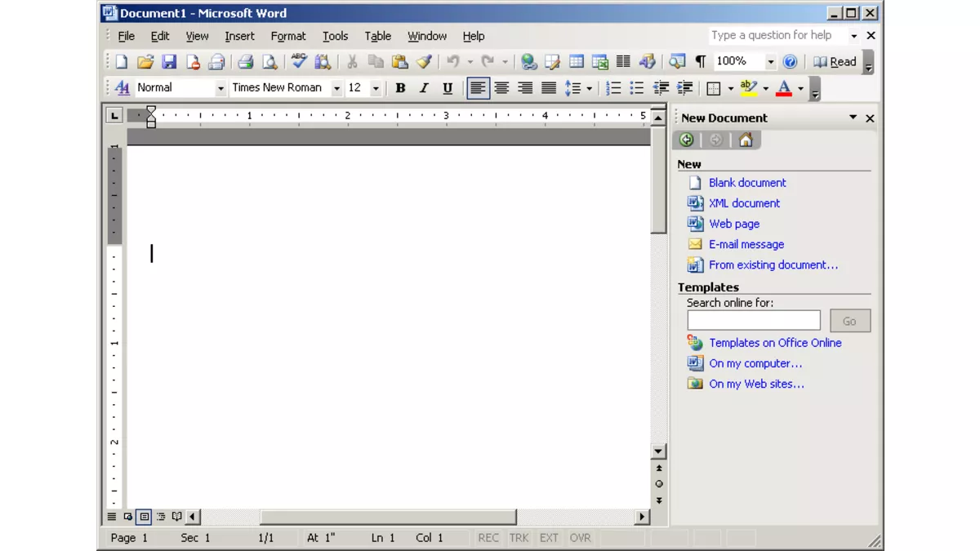Open the font size dropdown

coord(375,87)
